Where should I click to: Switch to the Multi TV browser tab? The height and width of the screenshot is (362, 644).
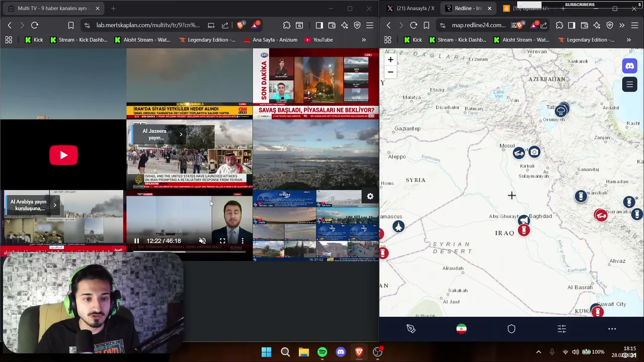click(53, 9)
